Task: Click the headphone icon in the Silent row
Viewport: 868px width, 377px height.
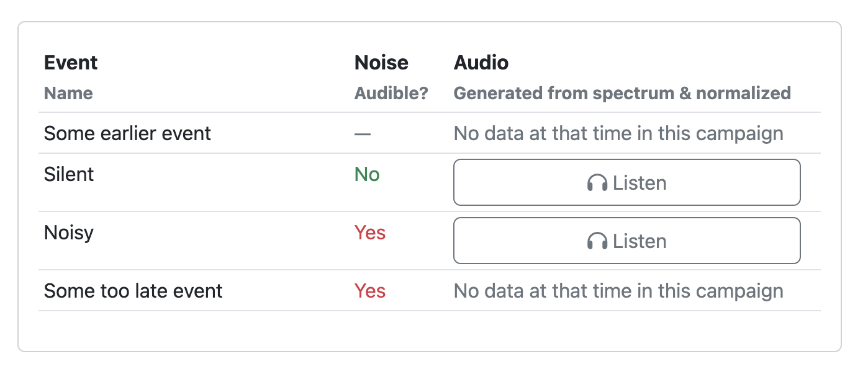Action: tap(599, 182)
